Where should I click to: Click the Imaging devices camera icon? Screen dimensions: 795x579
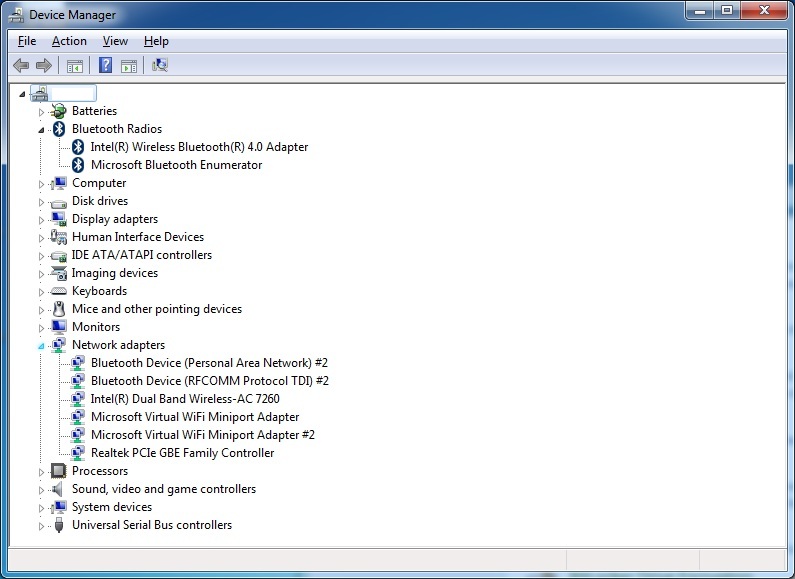[59, 273]
